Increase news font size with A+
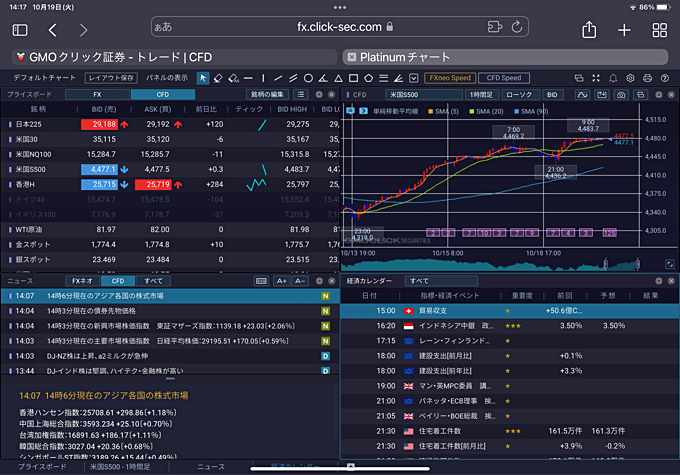 tap(281, 281)
